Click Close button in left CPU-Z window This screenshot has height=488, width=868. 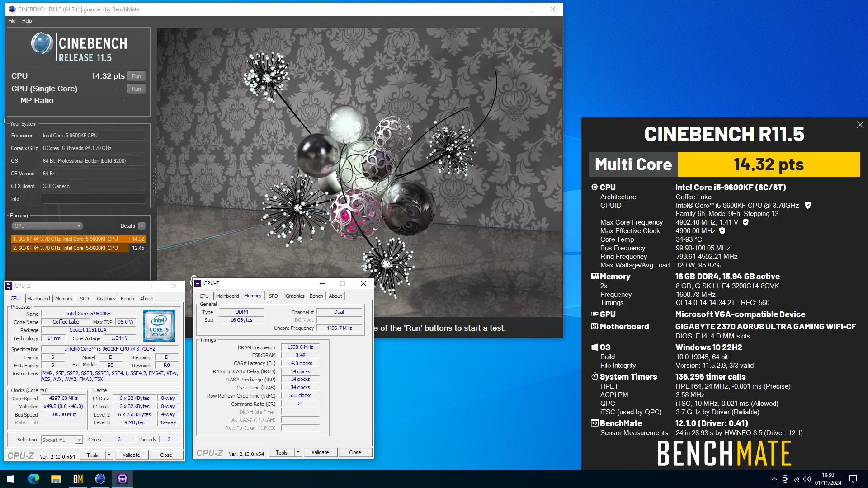point(166,455)
